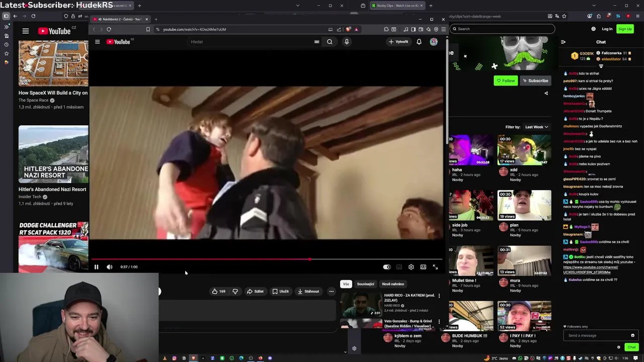Open the xdd clip thumbnail

(x=524, y=150)
